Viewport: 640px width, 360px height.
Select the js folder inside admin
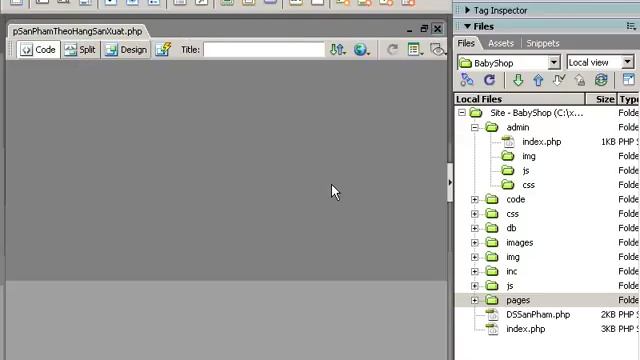tap(526, 171)
